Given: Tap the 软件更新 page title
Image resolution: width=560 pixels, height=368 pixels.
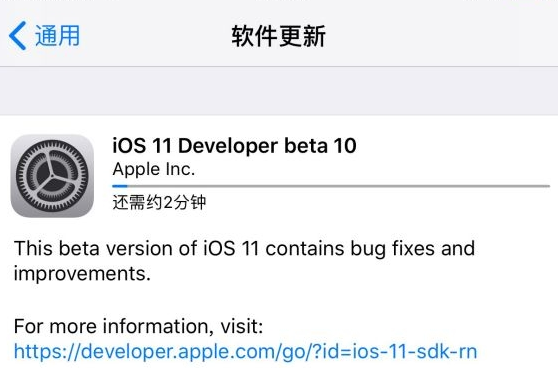Looking at the screenshot, I should 278,36.
